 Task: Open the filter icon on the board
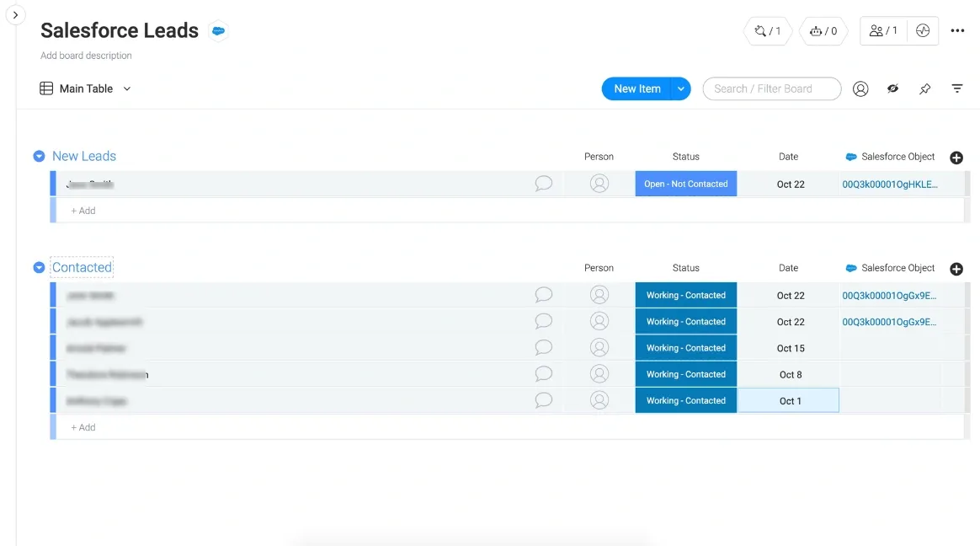[957, 88]
